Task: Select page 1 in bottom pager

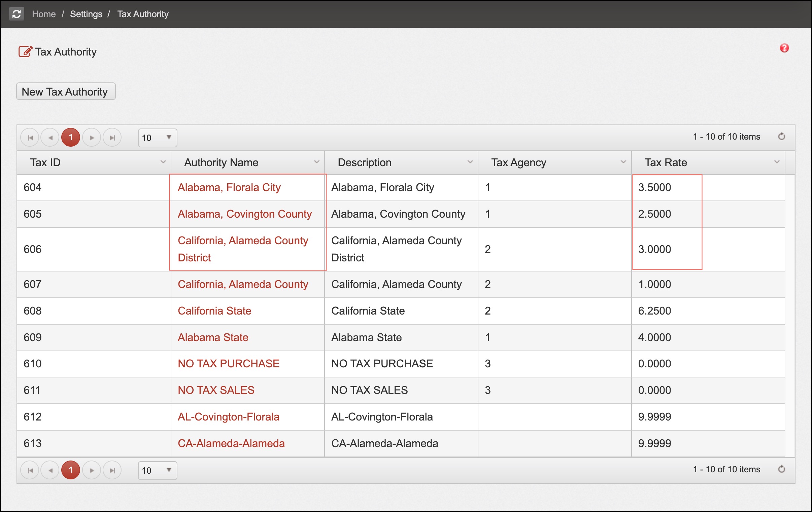Action: [71, 470]
